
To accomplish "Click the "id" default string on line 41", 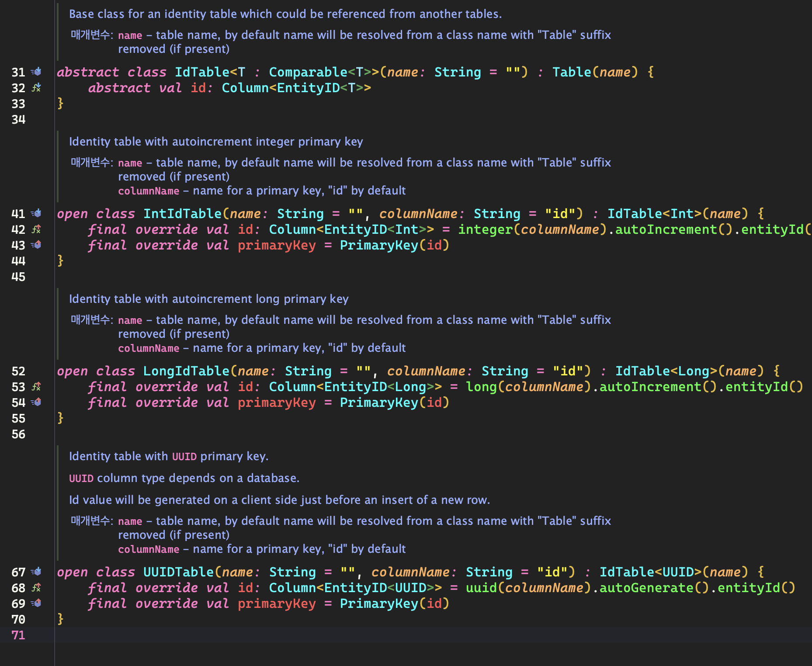I will pyautogui.click(x=560, y=214).
